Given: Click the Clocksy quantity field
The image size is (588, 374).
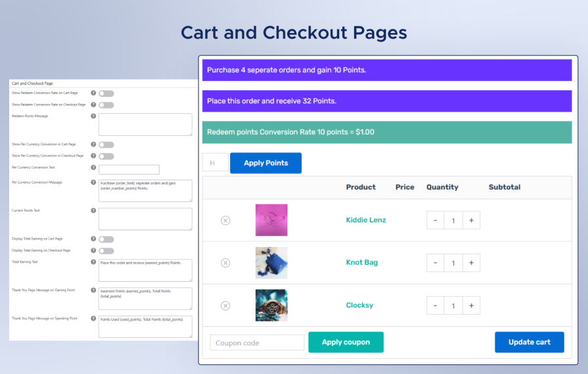Looking at the screenshot, I should pyautogui.click(x=453, y=305).
